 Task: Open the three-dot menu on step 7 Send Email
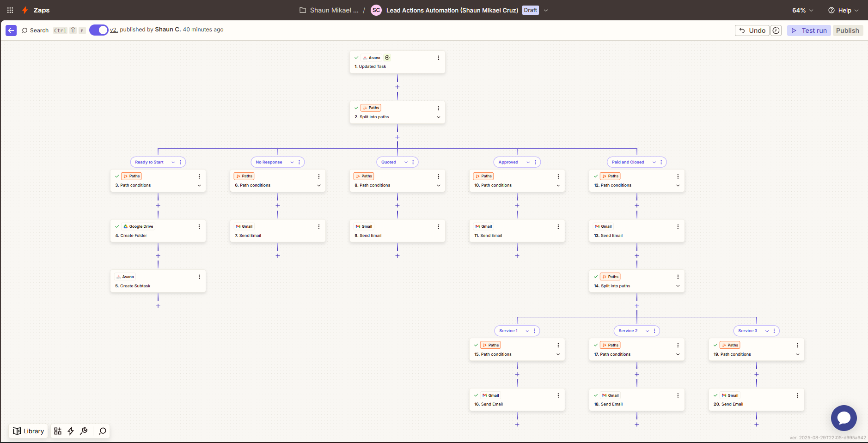(318, 226)
